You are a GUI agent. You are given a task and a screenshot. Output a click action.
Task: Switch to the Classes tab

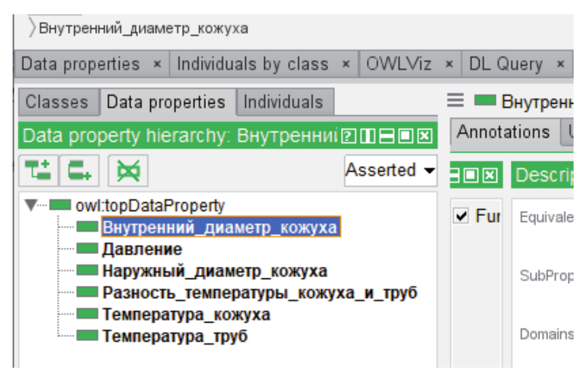click(56, 102)
